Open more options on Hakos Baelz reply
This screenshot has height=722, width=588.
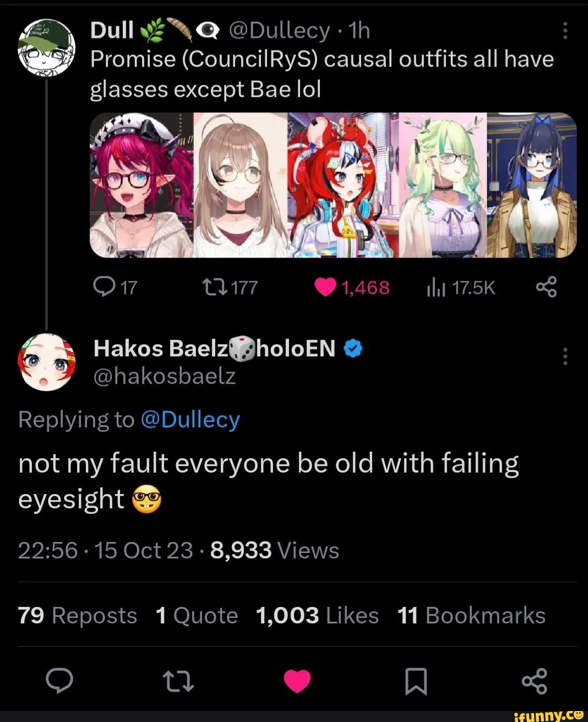pos(565,356)
